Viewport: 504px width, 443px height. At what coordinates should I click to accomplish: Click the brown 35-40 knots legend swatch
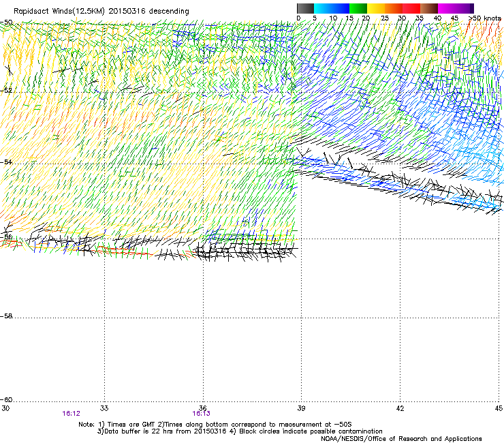point(429,8)
